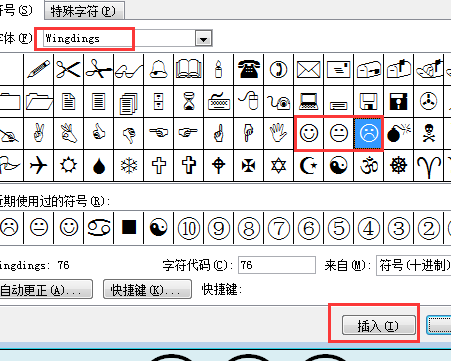
Task: Select the smiley face in the symbol grid
Action: click(309, 133)
